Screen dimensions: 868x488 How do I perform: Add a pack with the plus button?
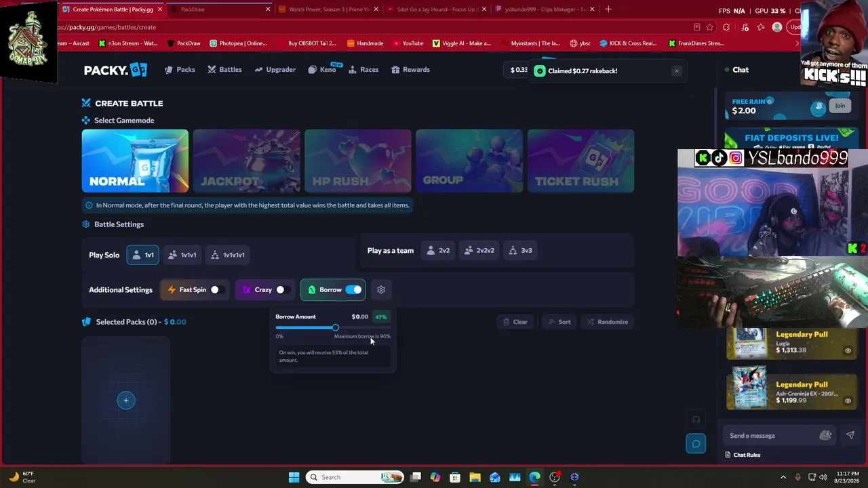point(126,401)
